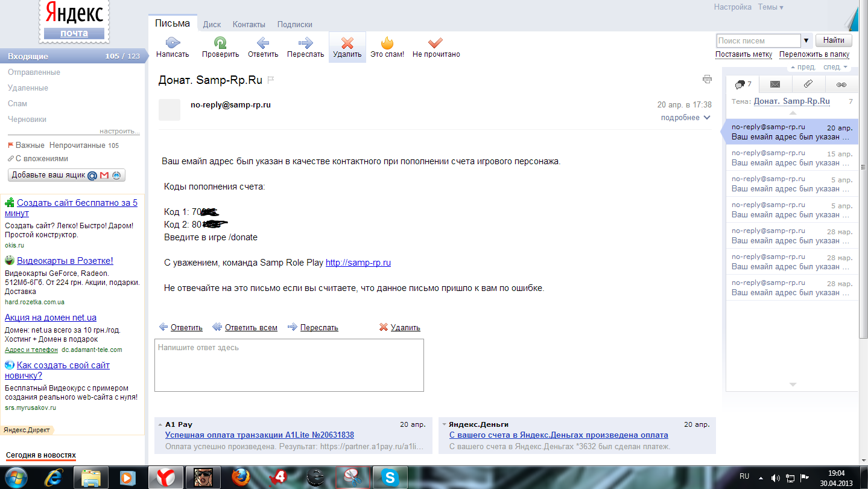Click the Ответить reply arrow in toolbar
Image resolution: width=868 pixels, height=489 pixels.
[263, 43]
